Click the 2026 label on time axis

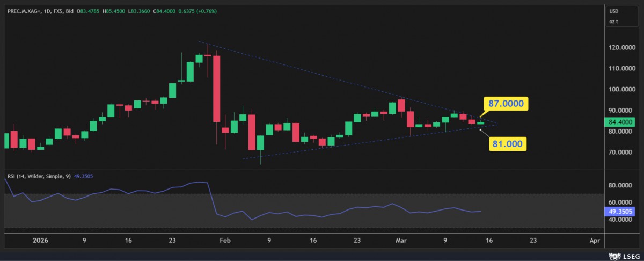[40, 242]
